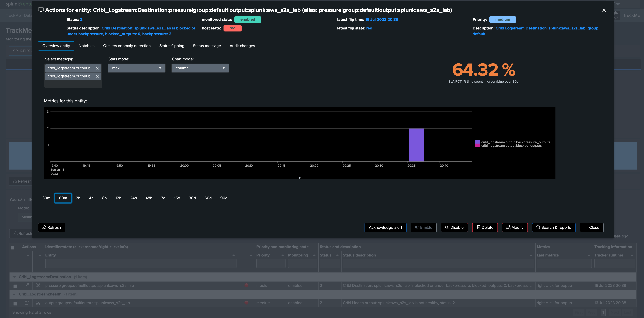Open the Chart mode column dropdown
Viewport: 644px width, 318px height.
click(x=200, y=68)
